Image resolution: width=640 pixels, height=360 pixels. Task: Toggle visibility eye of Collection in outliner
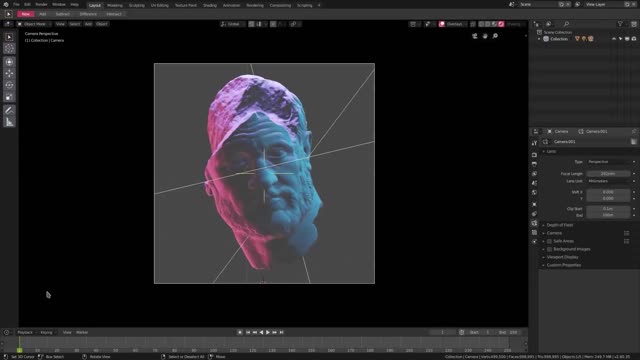(x=614, y=39)
